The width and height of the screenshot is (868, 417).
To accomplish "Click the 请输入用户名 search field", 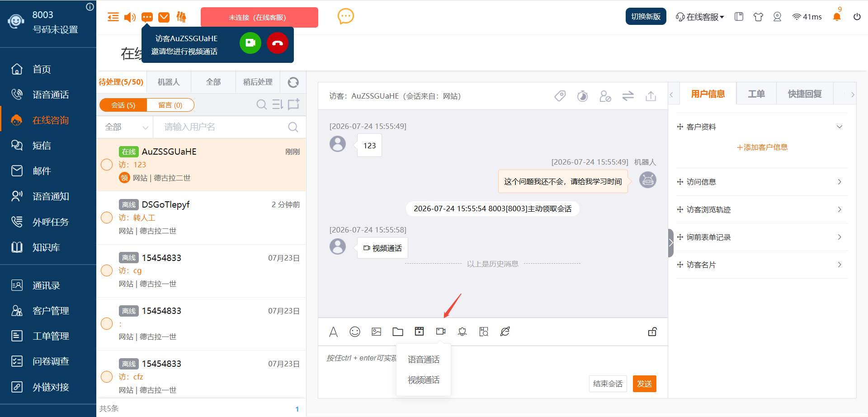I will click(x=222, y=127).
